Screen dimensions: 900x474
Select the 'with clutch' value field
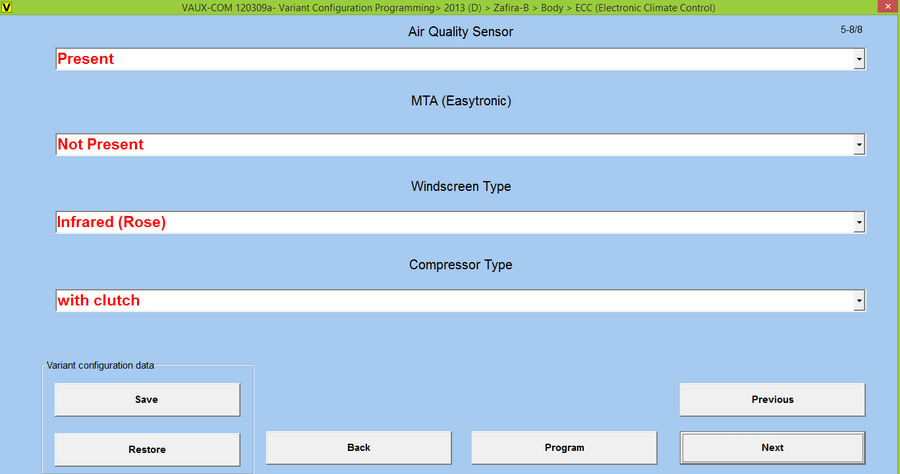[450, 300]
